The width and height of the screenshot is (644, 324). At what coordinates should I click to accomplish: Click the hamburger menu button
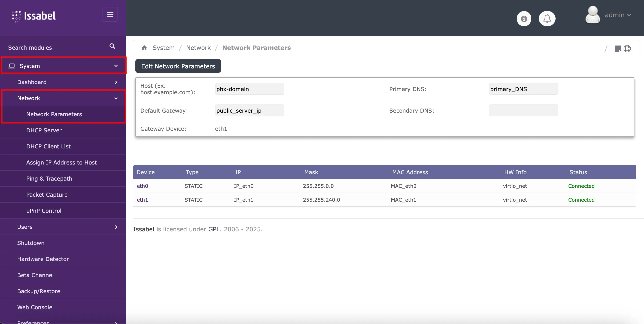coord(110,14)
